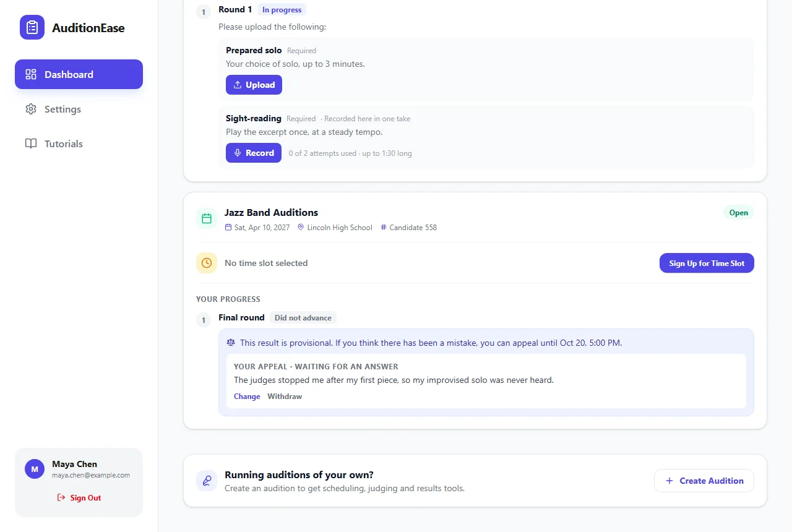This screenshot has height=532, width=792.
Task: Click 'No time slot selected' text
Action: 266,263
